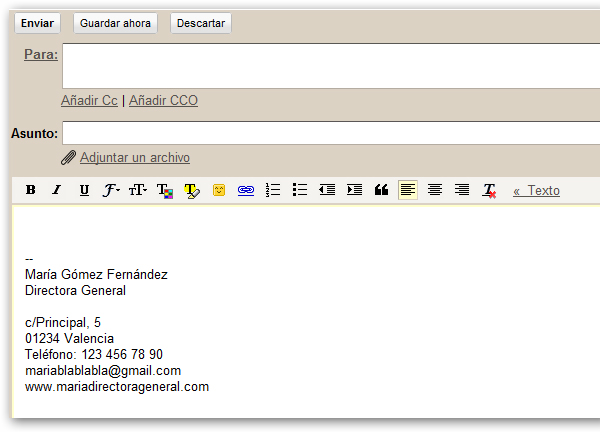Open Adjuntar un archivo link
600x432 pixels.
[x=135, y=158]
